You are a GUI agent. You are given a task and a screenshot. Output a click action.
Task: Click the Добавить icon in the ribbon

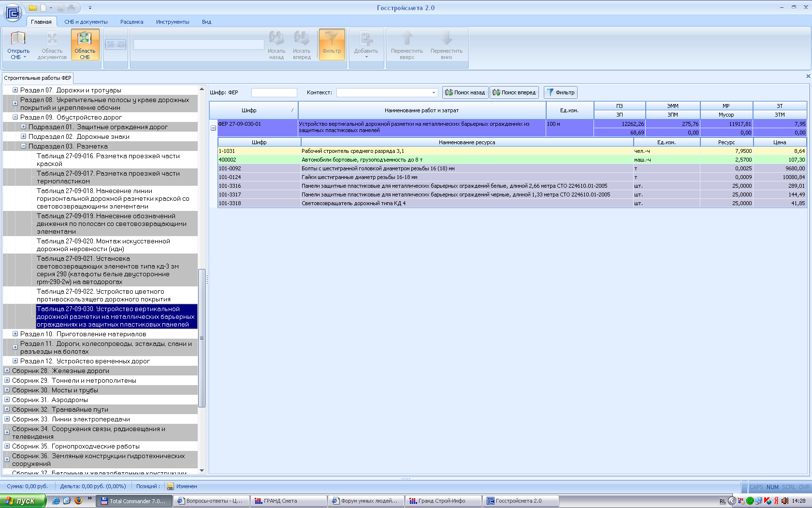click(x=366, y=40)
